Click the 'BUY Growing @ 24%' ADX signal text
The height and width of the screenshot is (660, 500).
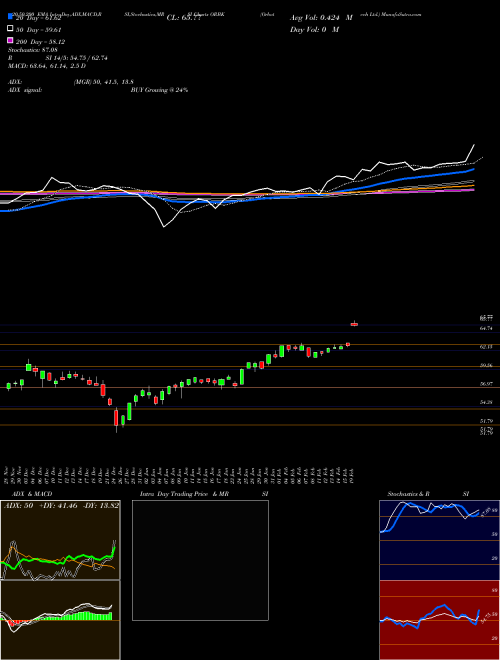click(159, 90)
